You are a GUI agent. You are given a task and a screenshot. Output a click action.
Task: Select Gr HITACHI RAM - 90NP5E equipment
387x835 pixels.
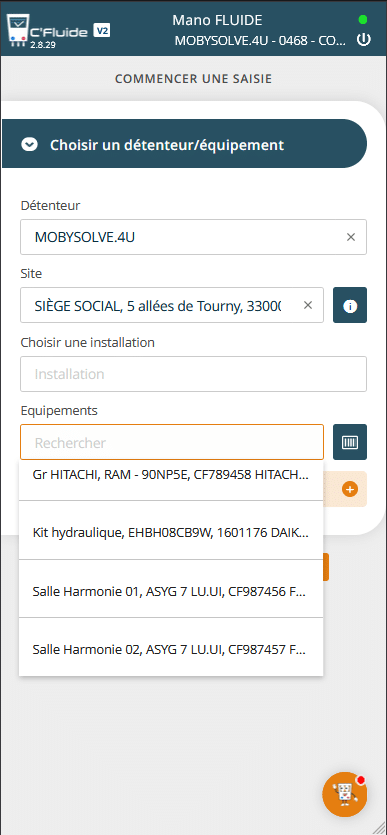171,480
